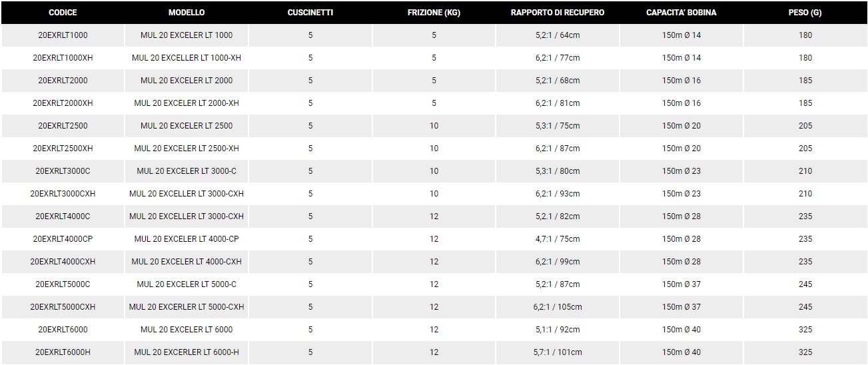Click the 5,7:1 / 101cm ratio cell
868x365 pixels.
click(558, 352)
